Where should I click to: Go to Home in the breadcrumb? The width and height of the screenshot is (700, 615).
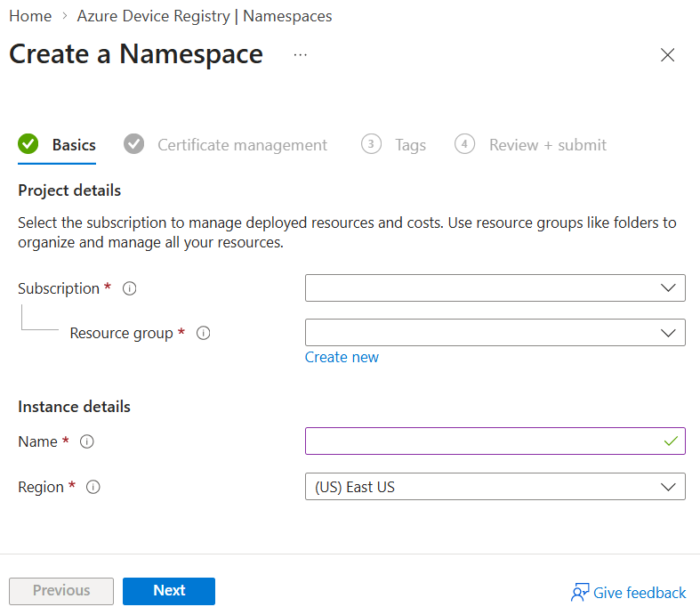coord(30,16)
